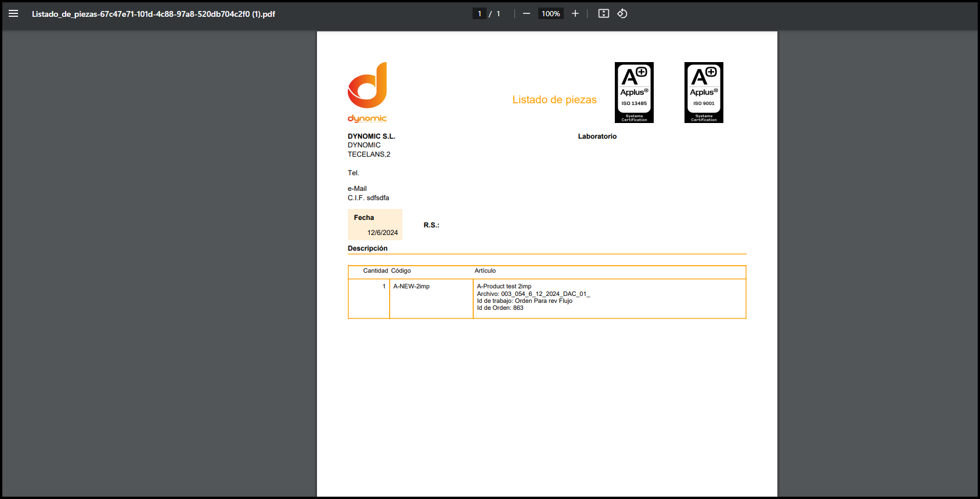Click the 'Descripción' heading
This screenshot has width=980, height=499.
click(x=368, y=248)
